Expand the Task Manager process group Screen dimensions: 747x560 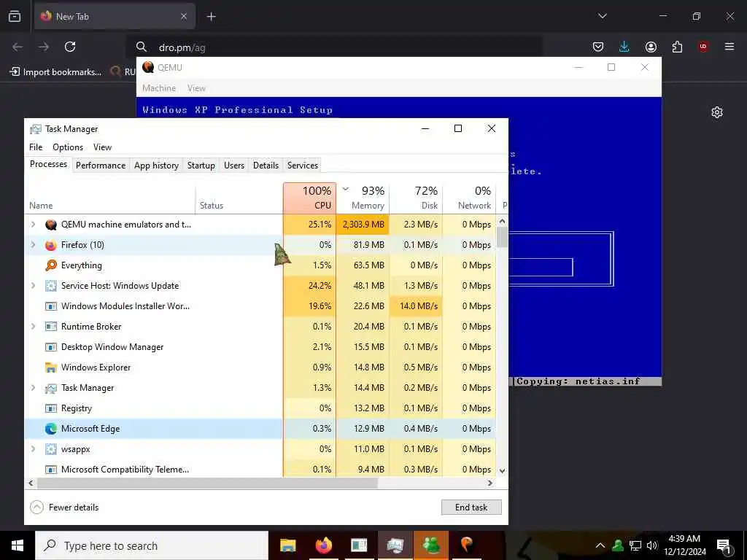point(33,388)
